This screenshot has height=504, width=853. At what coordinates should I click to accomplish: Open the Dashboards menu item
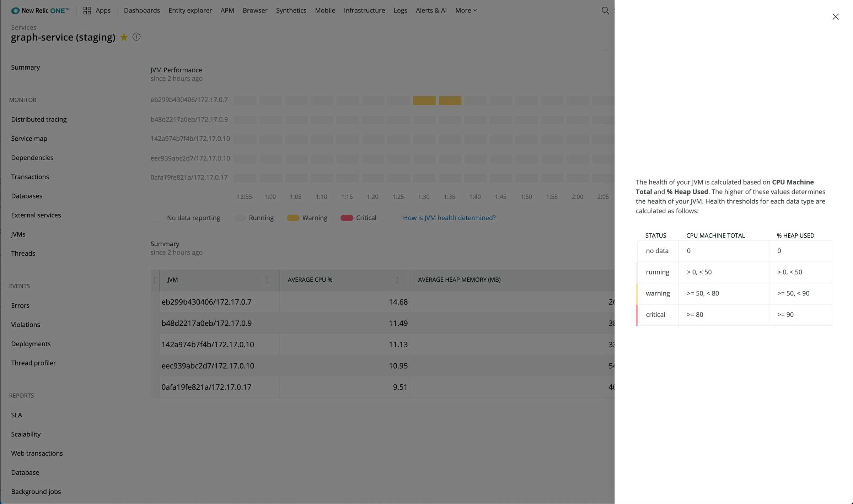coord(142,10)
